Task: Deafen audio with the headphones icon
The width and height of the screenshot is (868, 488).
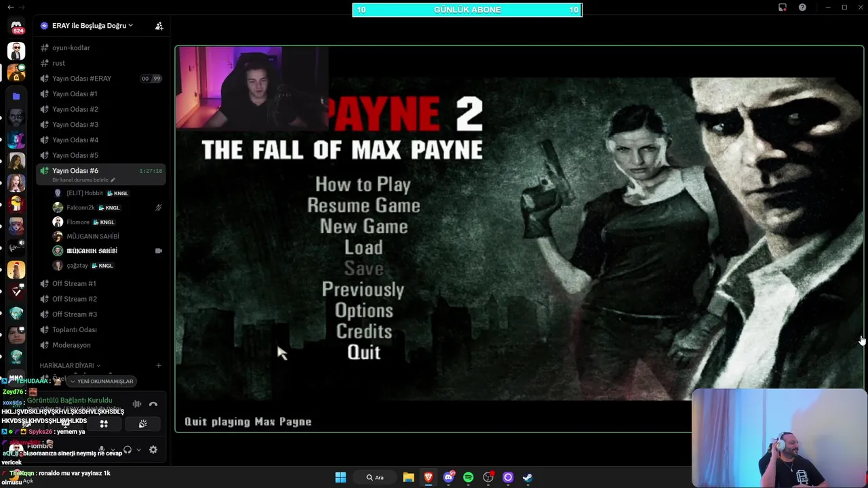Action: click(x=127, y=449)
